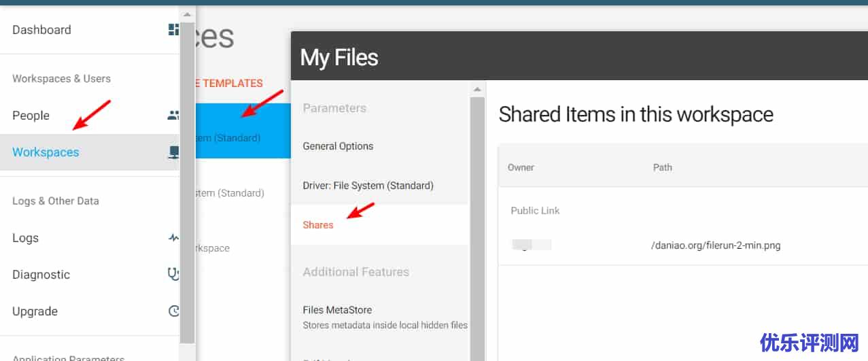Open the Diagnostic page

tap(41, 275)
